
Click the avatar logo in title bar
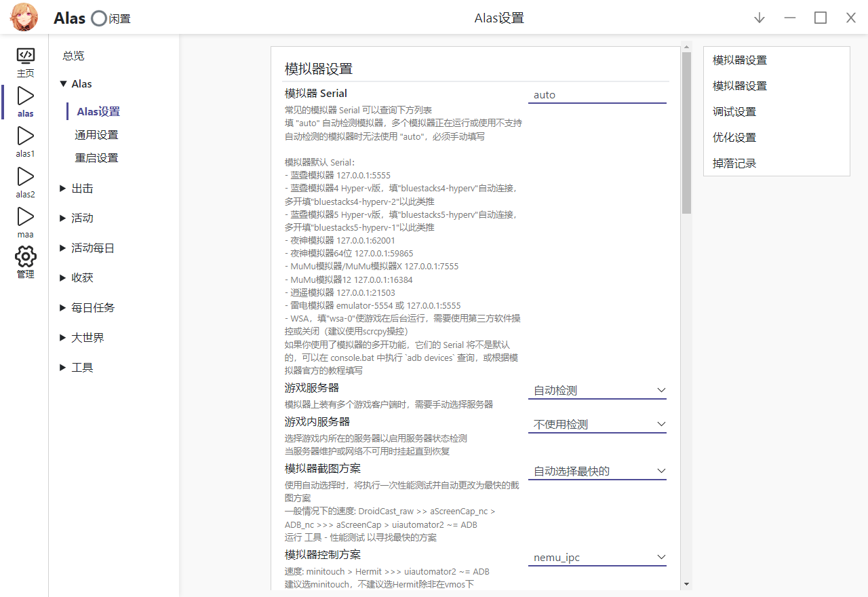click(24, 18)
